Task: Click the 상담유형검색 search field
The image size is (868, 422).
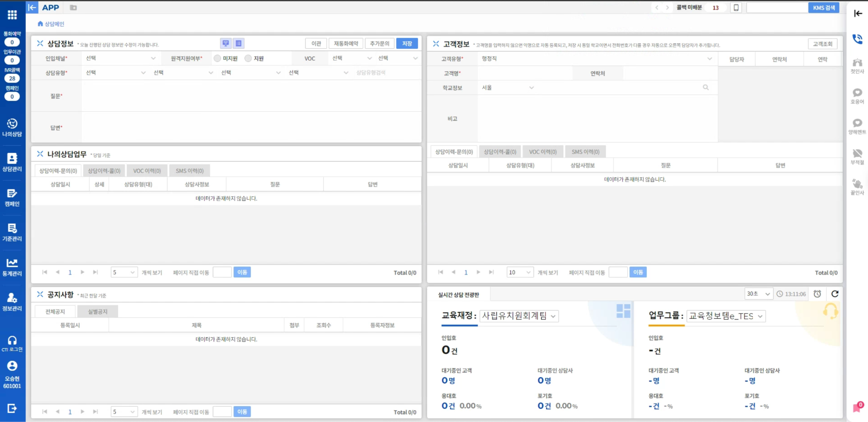Action: (387, 72)
